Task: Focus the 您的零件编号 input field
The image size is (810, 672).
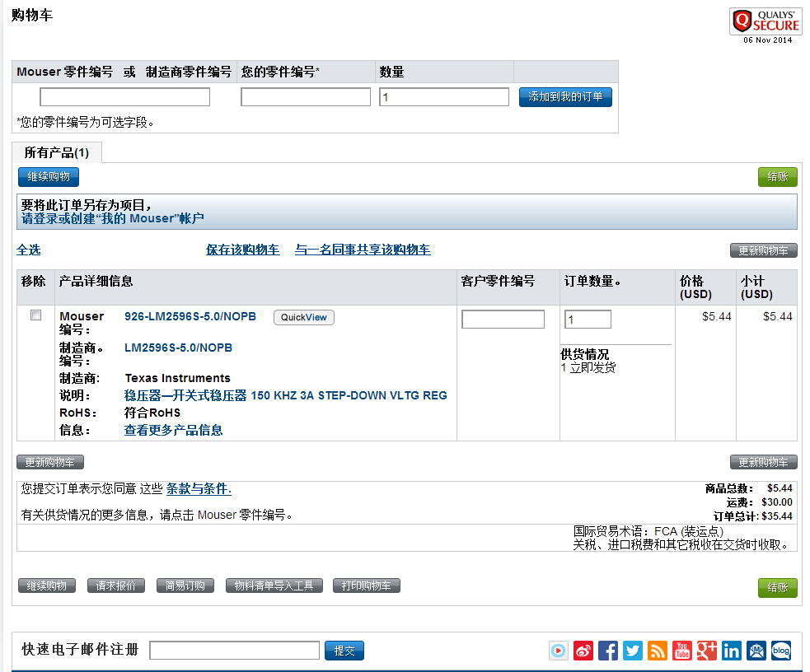Action: tap(306, 97)
